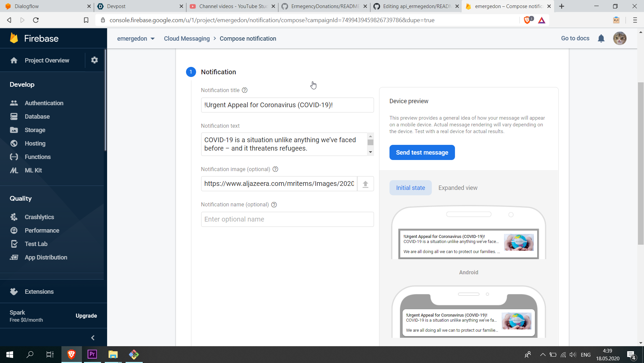Close the Dialogflow browser tab
The image size is (644, 363).
89,6
